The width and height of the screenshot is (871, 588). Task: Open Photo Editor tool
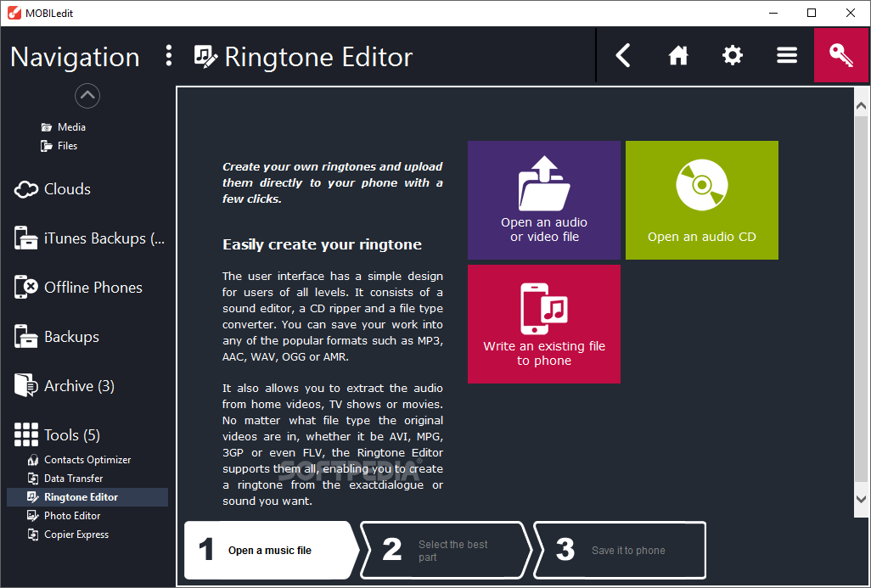coord(72,516)
